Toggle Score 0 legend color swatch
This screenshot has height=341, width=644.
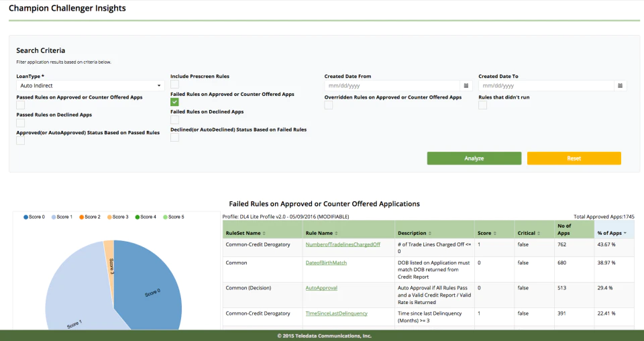coord(26,217)
